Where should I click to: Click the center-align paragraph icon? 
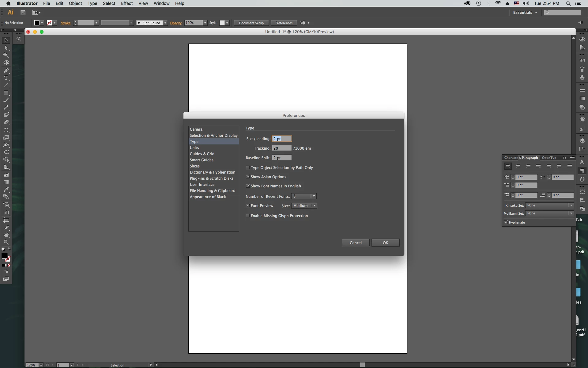pyautogui.click(x=518, y=166)
